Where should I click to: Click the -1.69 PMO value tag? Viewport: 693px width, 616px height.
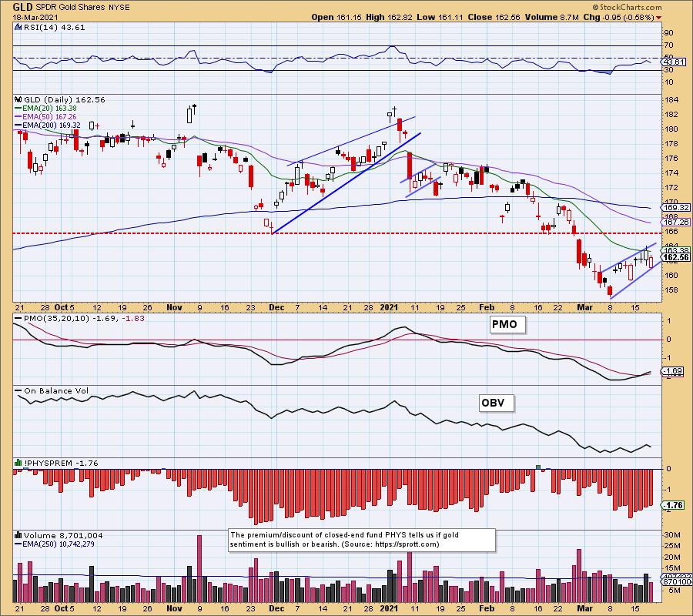(673, 371)
